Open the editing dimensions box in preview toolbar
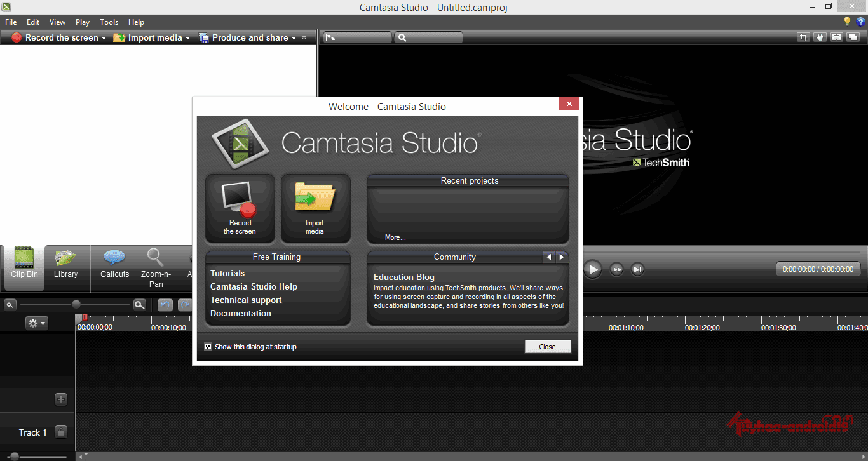 click(357, 37)
